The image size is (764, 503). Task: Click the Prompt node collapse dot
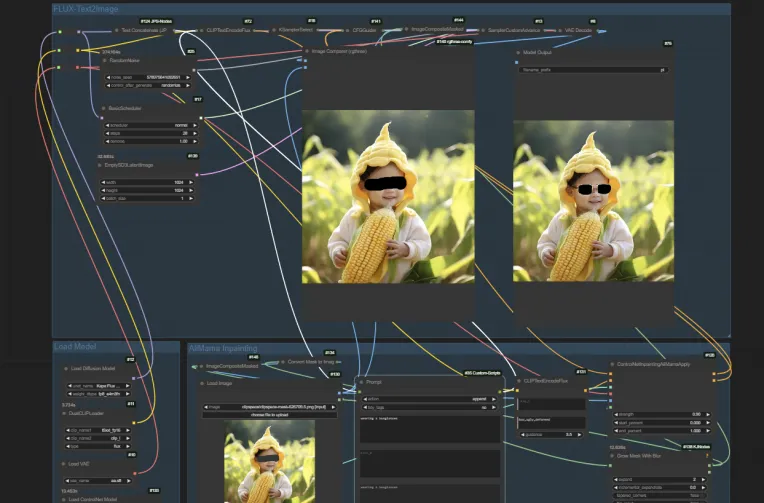click(x=361, y=382)
